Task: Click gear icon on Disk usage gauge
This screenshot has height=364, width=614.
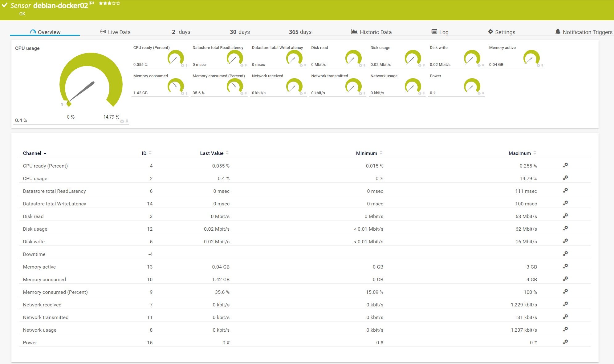Action: tap(420, 66)
